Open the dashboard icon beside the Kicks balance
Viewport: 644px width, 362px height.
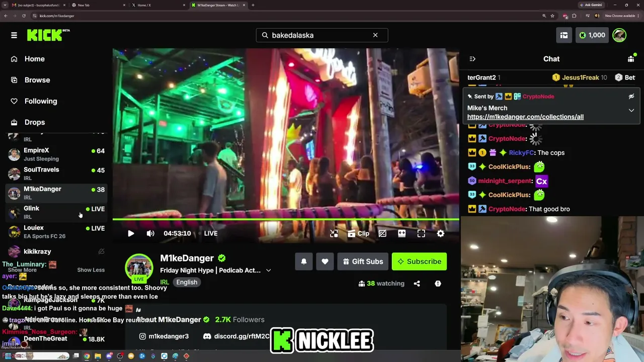pyautogui.click(x=564, y=35)
